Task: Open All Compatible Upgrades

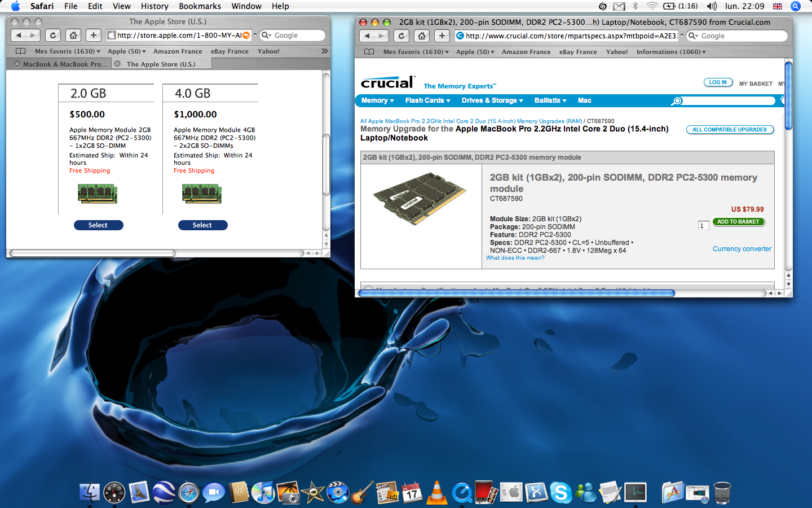Action: click(730, 130)
